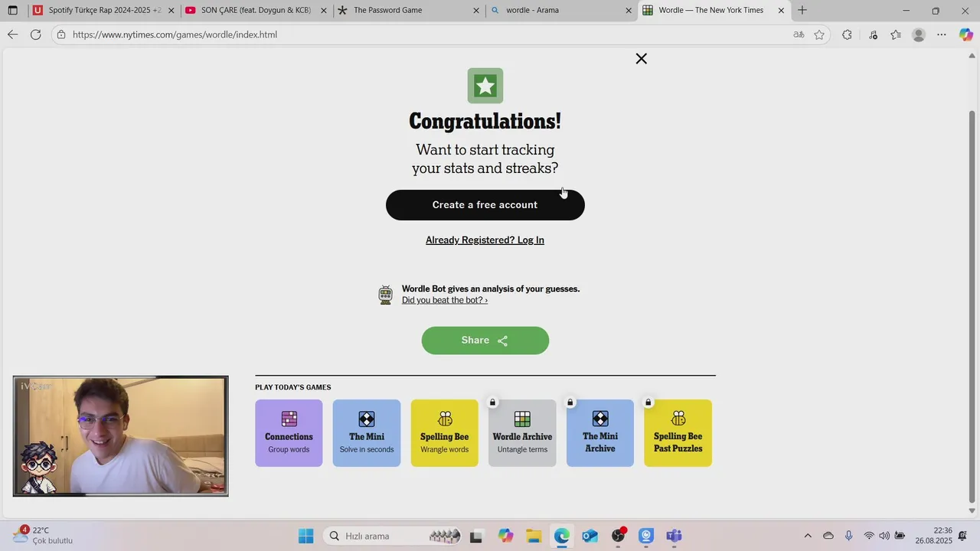This screenshot has height=551, width=980.
Task: Open a new browser tab
Action: (x=802, y=11)
